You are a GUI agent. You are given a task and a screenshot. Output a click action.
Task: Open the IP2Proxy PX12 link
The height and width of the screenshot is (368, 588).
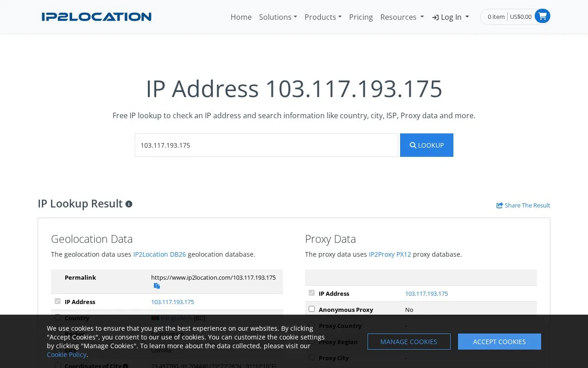tap(390, 254)
